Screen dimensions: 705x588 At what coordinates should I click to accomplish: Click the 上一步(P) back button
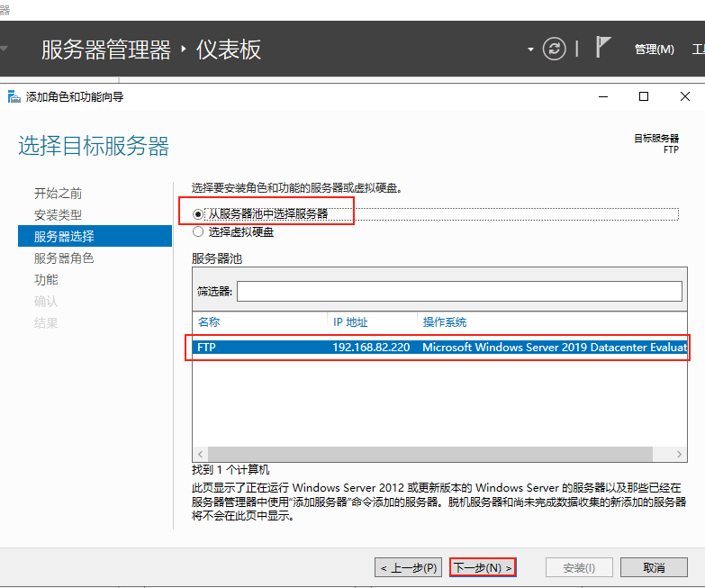click(408, 568)
